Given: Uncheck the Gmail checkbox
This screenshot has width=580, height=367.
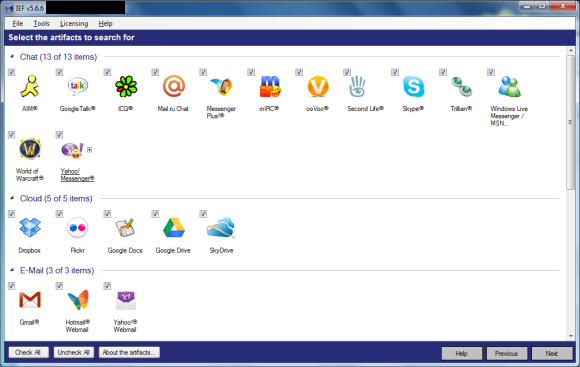Looking at the screenshot, I should (x=11, y=286).
